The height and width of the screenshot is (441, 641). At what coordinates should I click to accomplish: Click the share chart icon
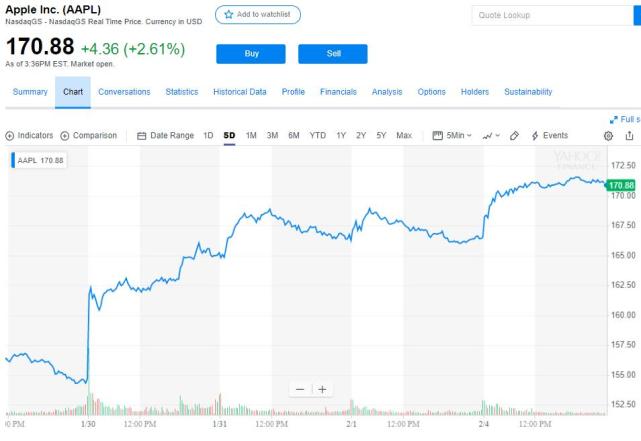(629, 136)
